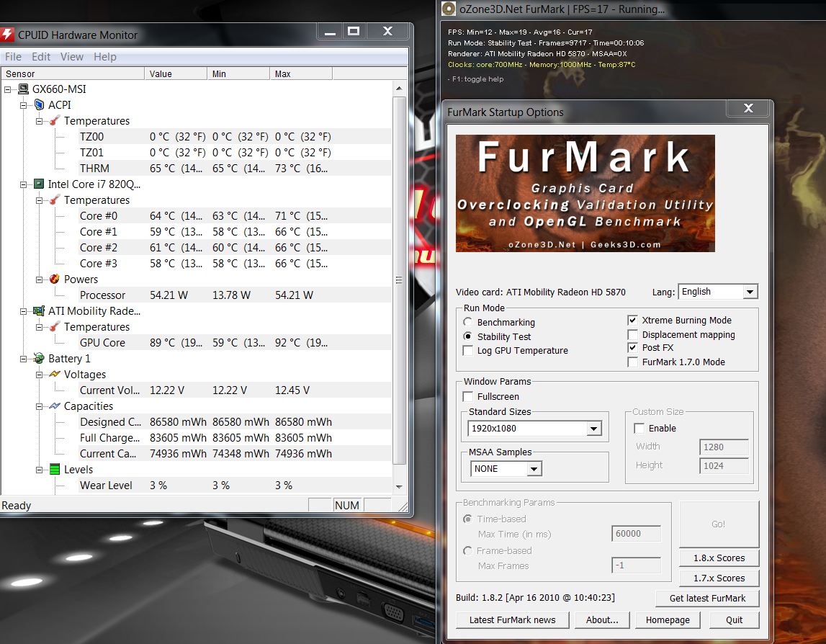Screen dimensions: 826x644
Task: Select the Core #0 temperature row
Action: click(234, 215)
